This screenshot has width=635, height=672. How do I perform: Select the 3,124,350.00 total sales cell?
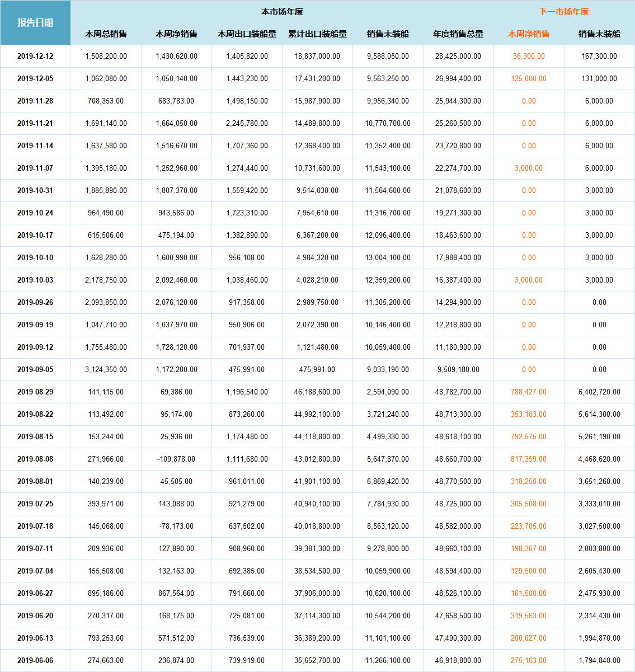(x=106, y=369)
